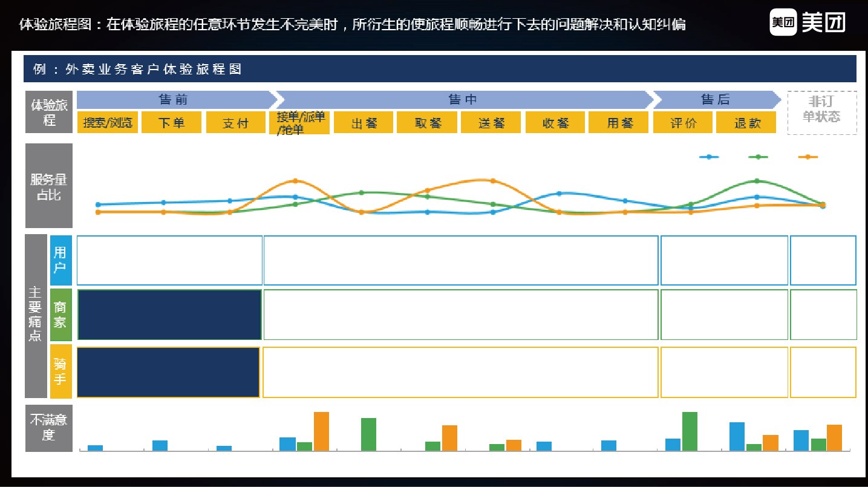Image resolution: width=868 pixels, height=487 pixels.
Task: Click the orange legend line marker
Action: tap(808, 157)
